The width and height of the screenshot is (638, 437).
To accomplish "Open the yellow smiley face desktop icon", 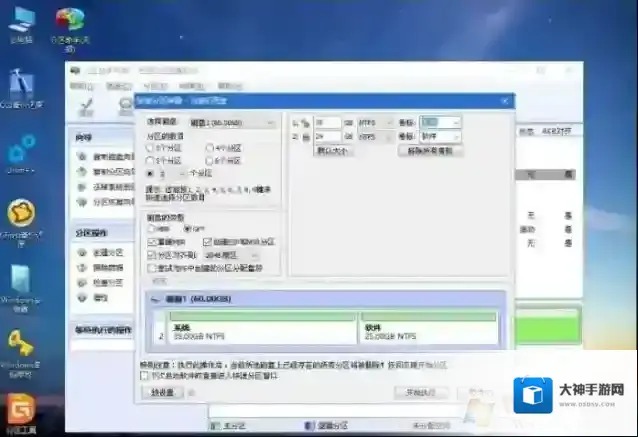I will (x=21, y=215).
